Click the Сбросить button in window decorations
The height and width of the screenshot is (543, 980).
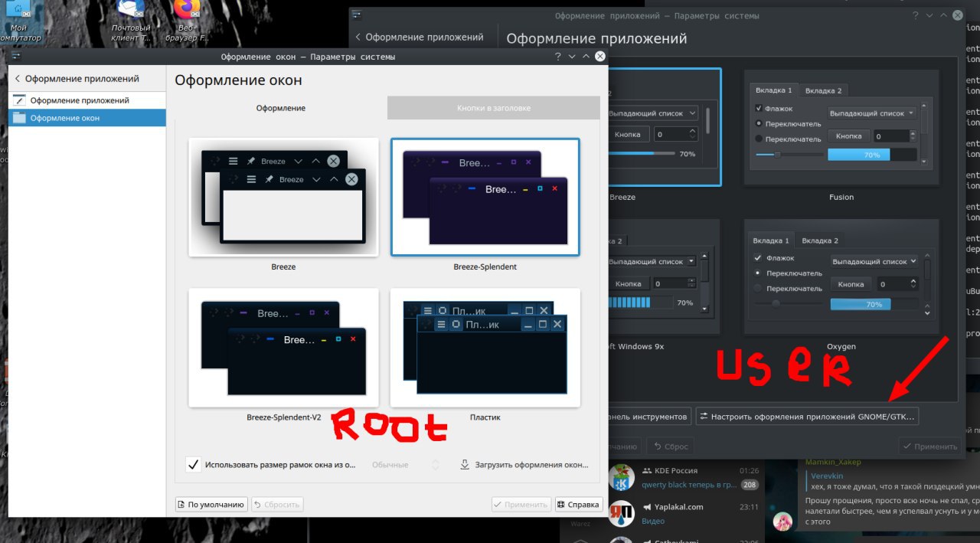click(x=277, y=505)
